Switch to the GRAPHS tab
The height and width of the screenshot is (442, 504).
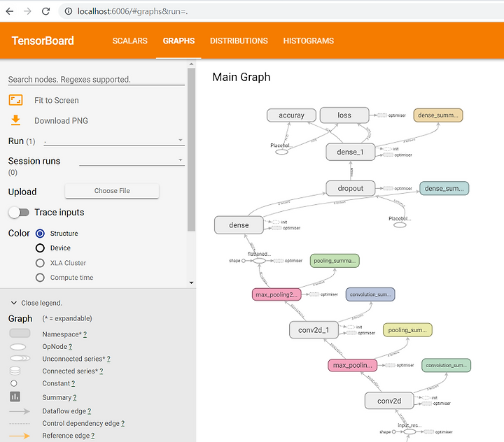178,41
